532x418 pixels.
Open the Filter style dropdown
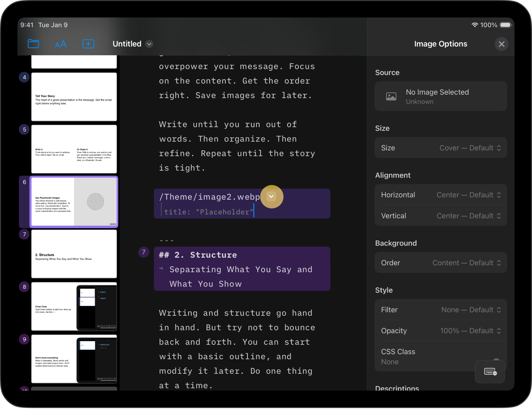tap(471, 310)
